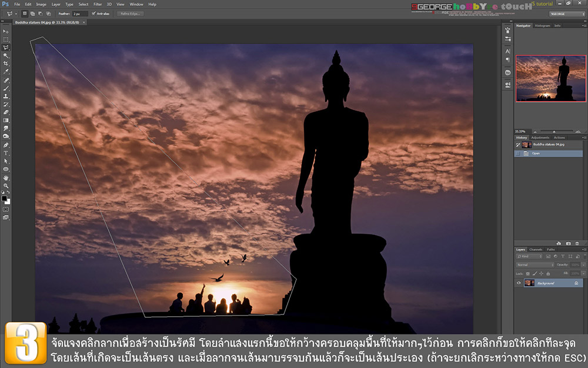Delete current history state
The image size is (588, 368).
[x=577, y=243]
